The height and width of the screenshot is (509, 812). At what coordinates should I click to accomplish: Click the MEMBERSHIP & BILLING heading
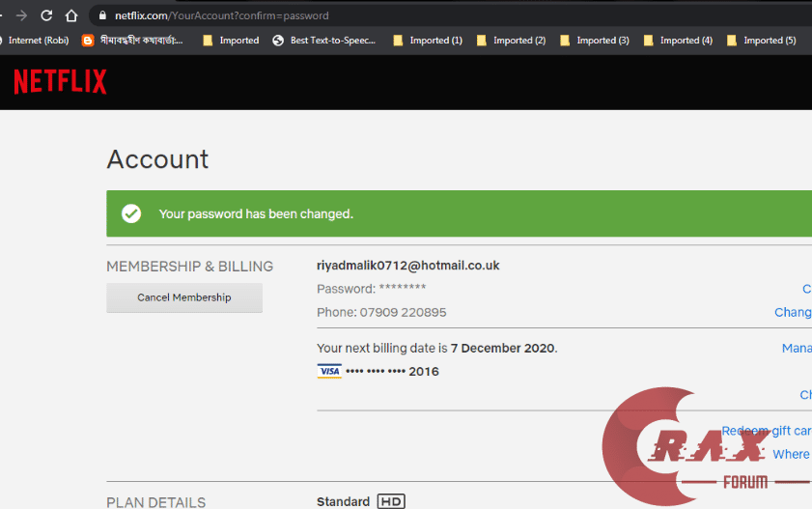(189, 267)
